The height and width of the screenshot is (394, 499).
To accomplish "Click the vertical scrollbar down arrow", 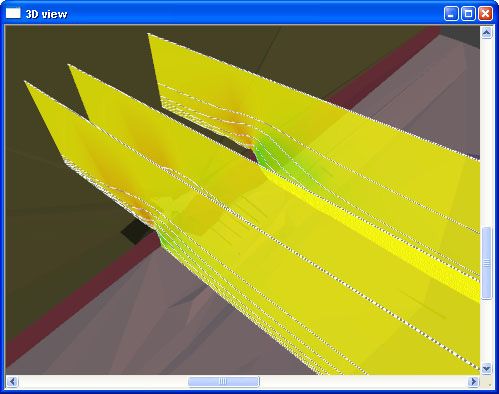I will click(x=486, y=368).
